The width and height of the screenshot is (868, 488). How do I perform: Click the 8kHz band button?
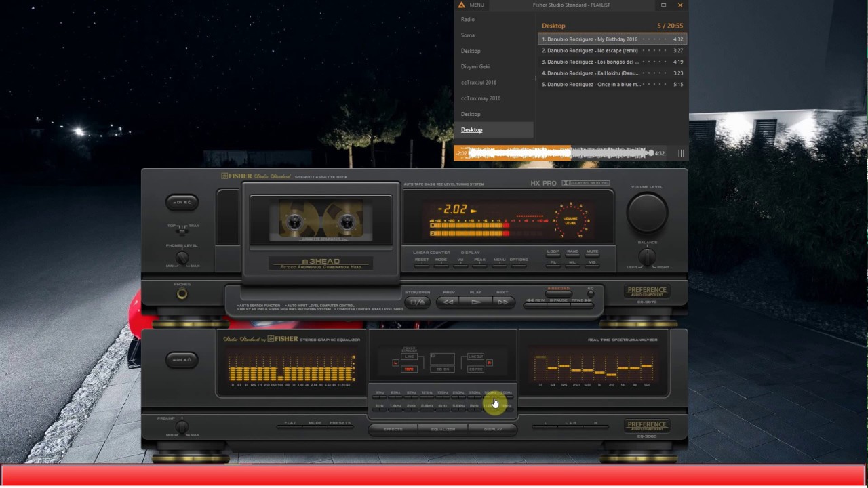[x=475, y=409]
